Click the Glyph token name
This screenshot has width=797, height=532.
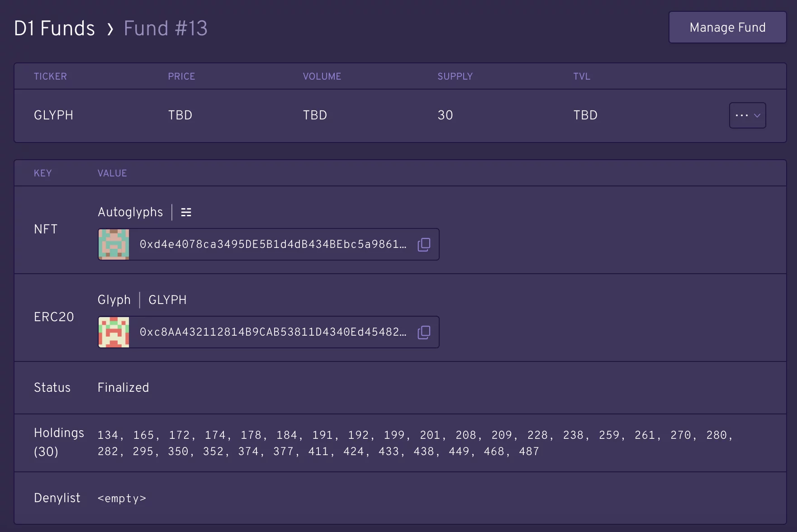[x=114, y=300]
